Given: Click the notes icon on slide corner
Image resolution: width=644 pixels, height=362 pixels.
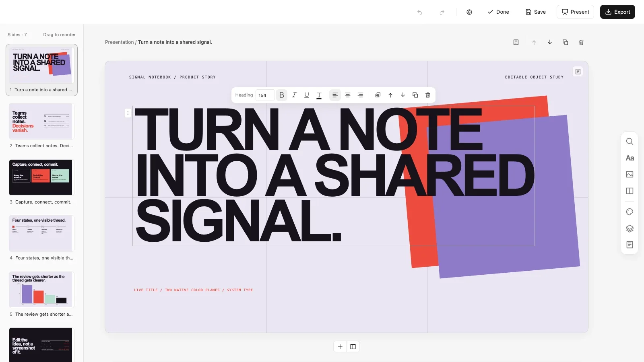Looking at the screenshot, I should [x=578, y=72].
